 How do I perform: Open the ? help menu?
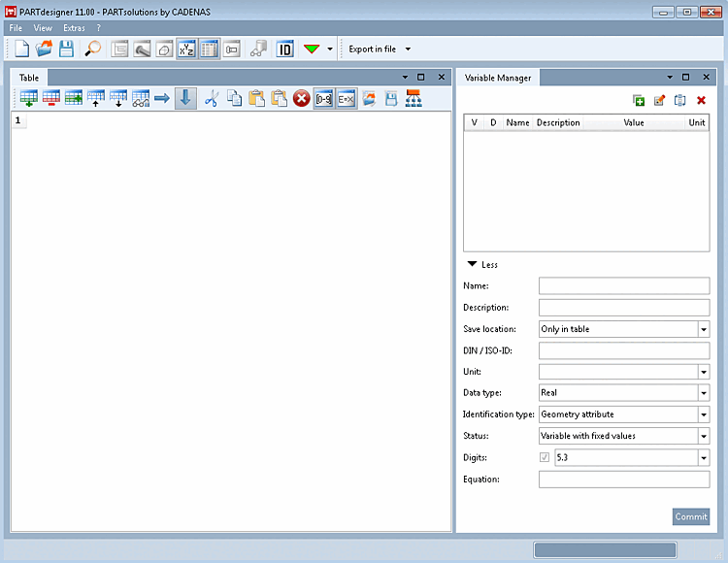[x=98, y=28]
